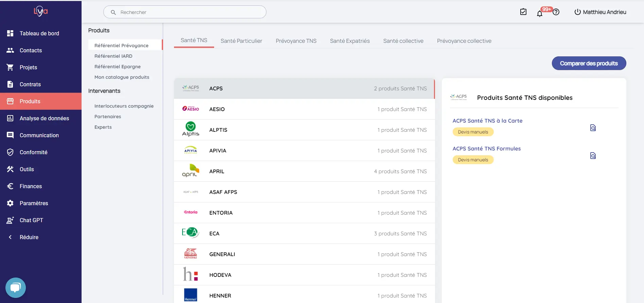This screenshot has width=644, height=303.
Task: Click the Outils tools icon
Action: [10, 169]
